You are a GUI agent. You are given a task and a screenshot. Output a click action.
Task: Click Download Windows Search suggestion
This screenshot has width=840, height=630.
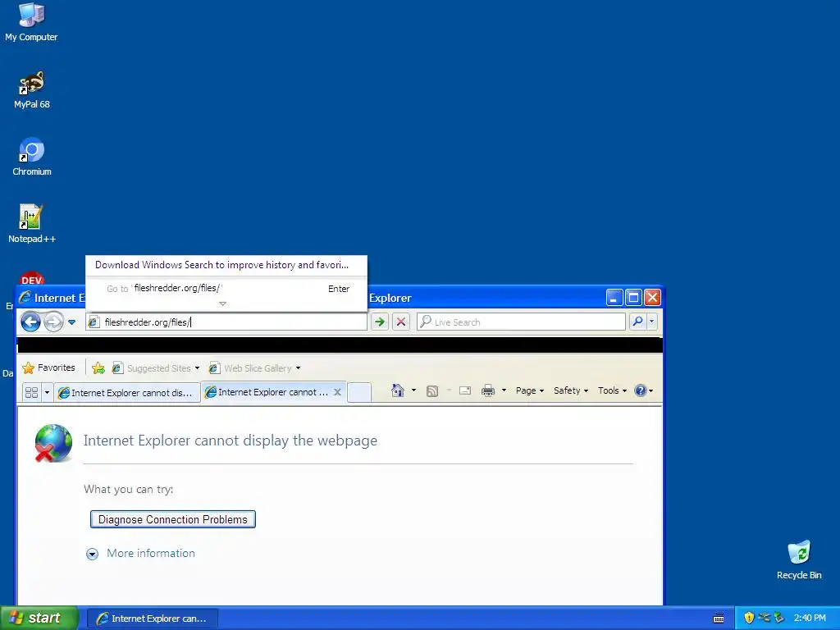(x=226, y=265)
